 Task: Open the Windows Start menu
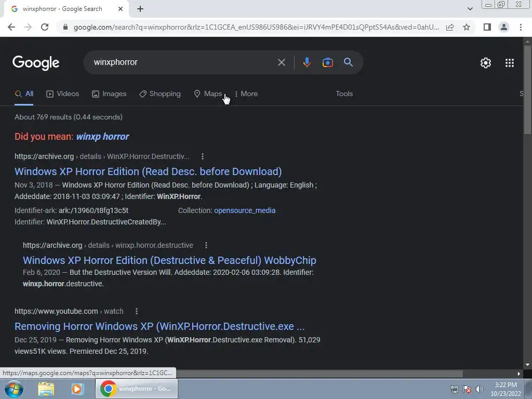(14, 389)
